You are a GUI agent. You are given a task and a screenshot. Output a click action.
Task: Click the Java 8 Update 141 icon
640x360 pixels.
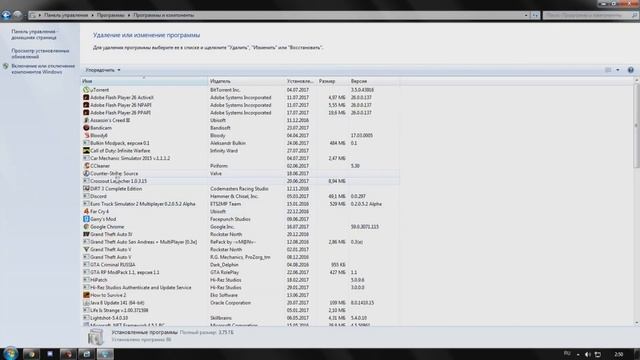click(x=86, y=303)
